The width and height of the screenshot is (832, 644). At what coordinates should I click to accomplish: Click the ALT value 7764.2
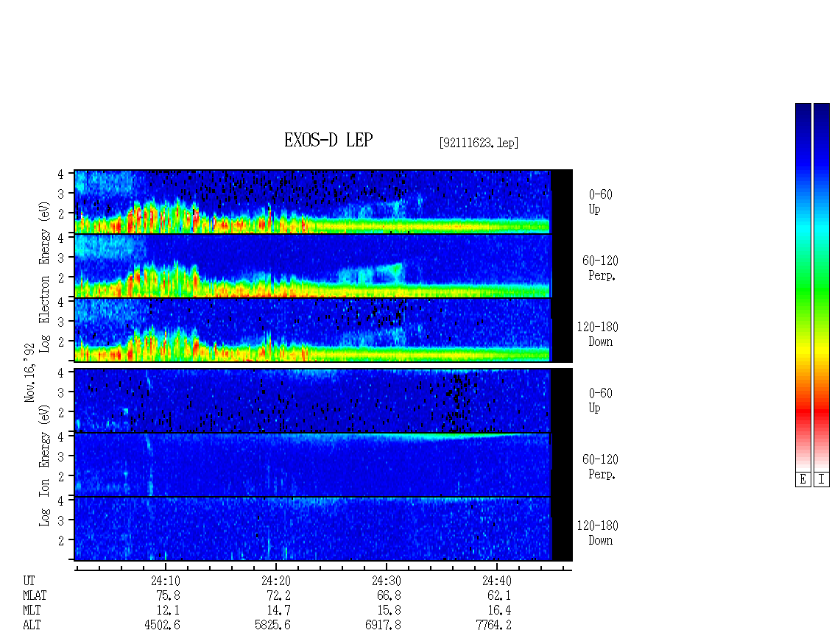tap(493, 625)
